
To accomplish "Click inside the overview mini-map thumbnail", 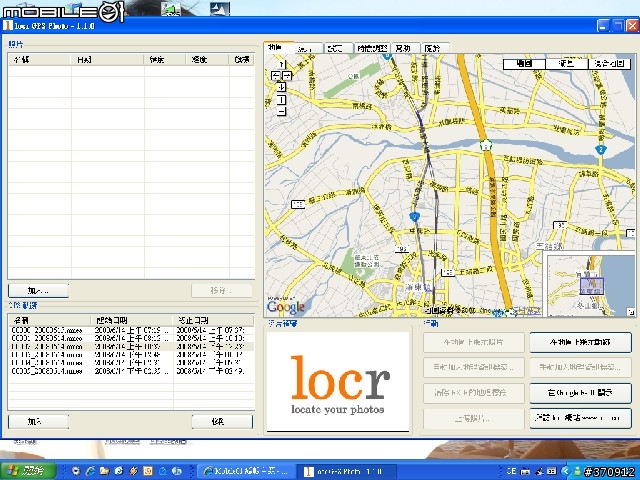I will pyautogui.click(x=591, y=284).
